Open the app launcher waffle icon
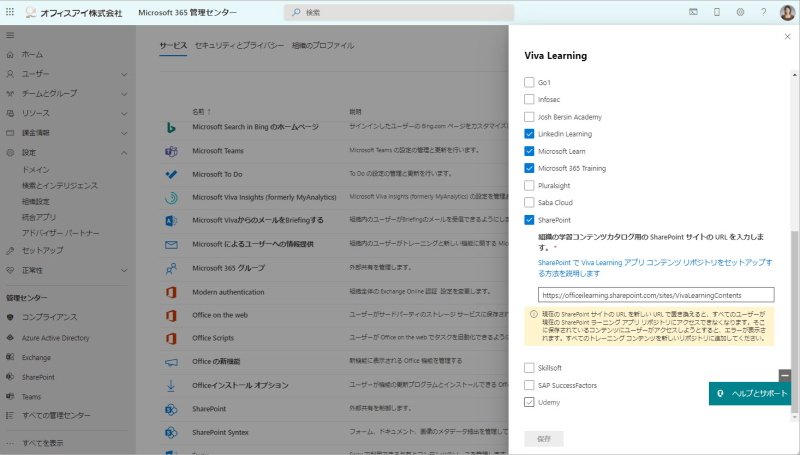Viewport: 800px width, 455px height. point(10,12)
